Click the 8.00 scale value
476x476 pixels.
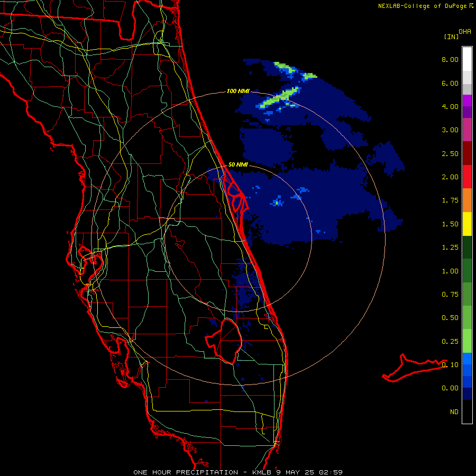tap(450, 59)
